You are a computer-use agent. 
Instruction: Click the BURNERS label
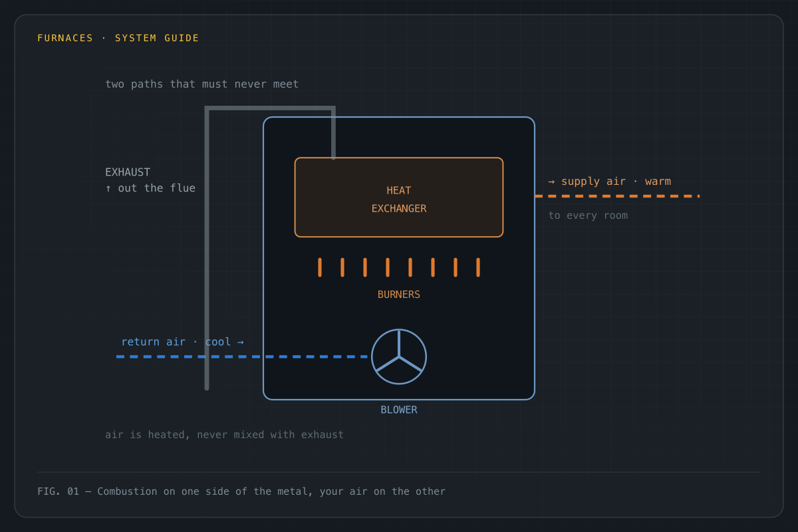(x=399, y=295)
